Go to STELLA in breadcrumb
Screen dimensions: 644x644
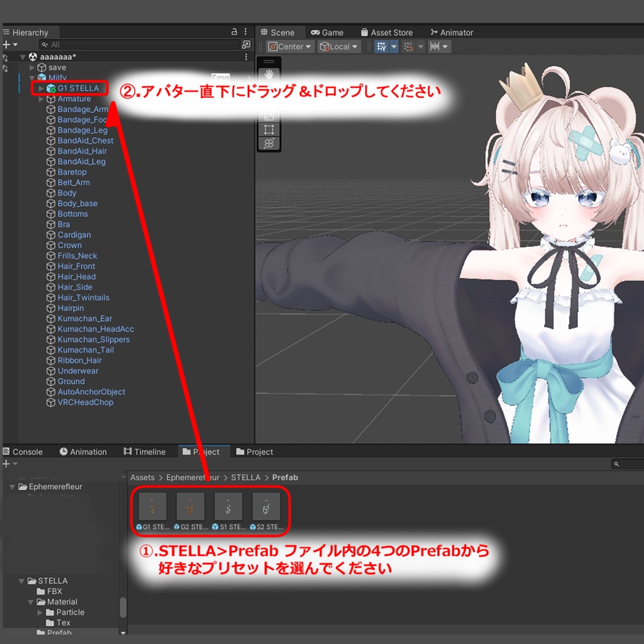point(246,478)
